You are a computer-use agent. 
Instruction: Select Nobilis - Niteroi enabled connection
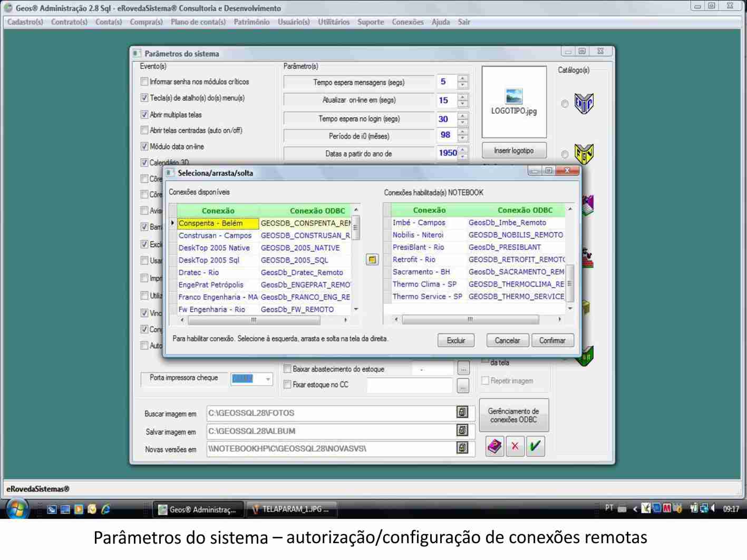(478, 235)
